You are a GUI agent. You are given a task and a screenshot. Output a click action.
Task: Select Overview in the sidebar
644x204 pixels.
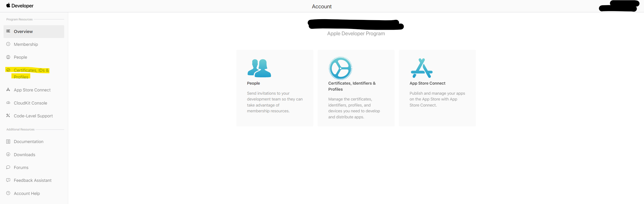click(x=34, y=31)
